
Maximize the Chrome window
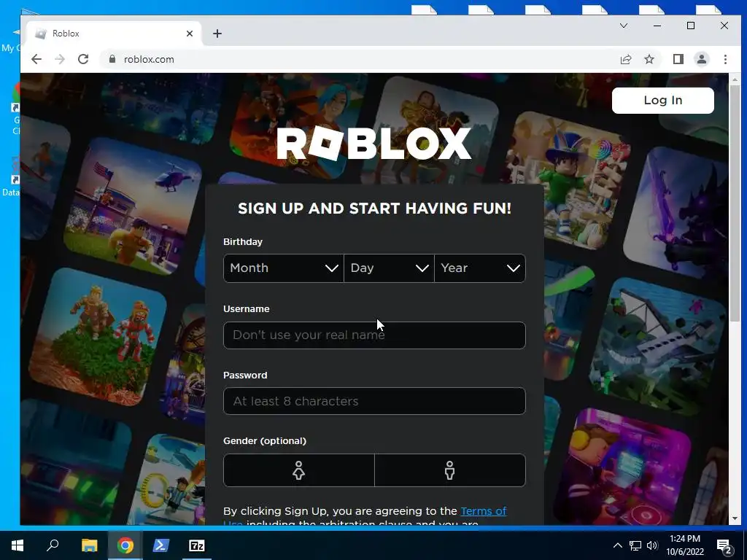691,26
